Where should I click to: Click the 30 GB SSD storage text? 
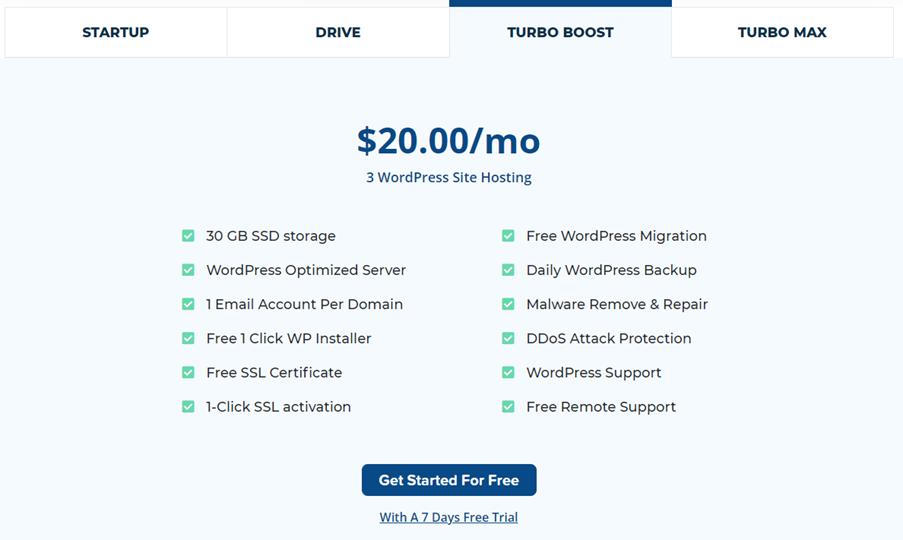271,236
